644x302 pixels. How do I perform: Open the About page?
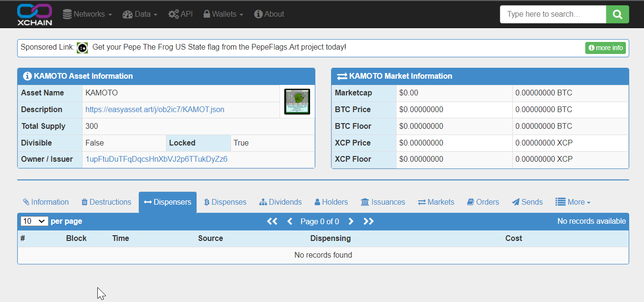[269, 14]
